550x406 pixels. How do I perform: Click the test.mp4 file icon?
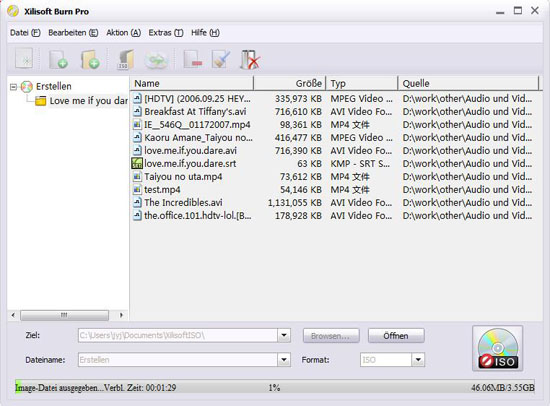click(x=137, y=189)
